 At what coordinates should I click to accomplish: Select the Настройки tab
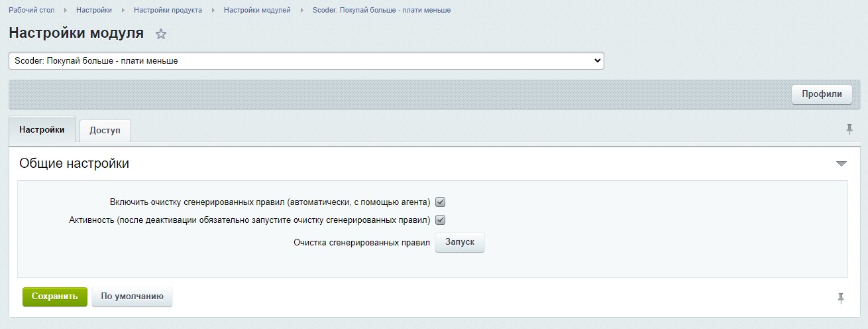pyautogui.click(x=42, y=130)
